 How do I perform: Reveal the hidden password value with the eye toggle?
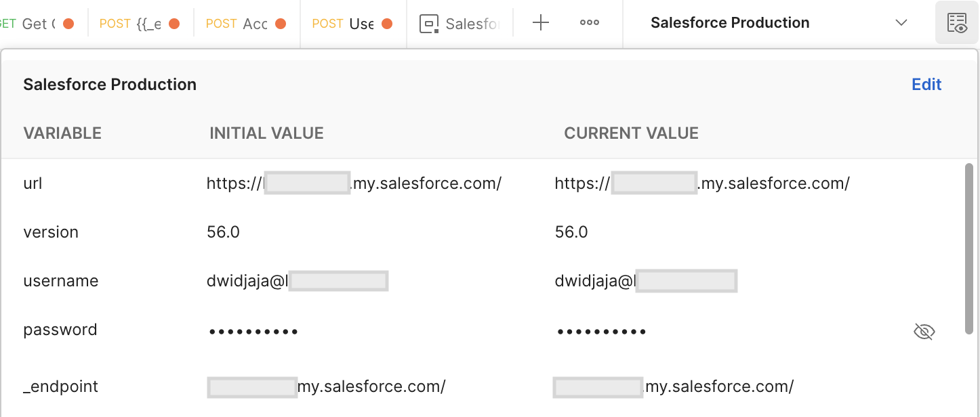[924, 331]
